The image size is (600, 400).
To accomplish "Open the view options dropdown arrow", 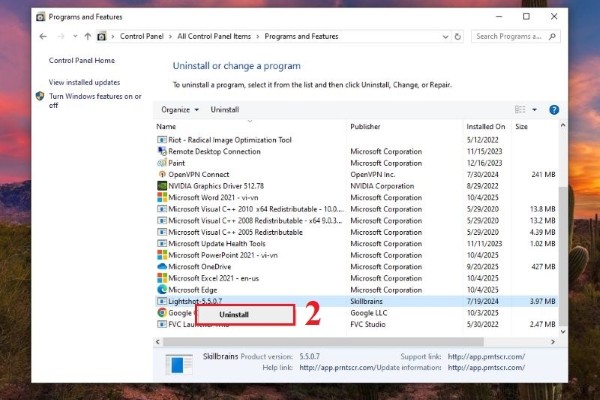I will pos(535,110).
